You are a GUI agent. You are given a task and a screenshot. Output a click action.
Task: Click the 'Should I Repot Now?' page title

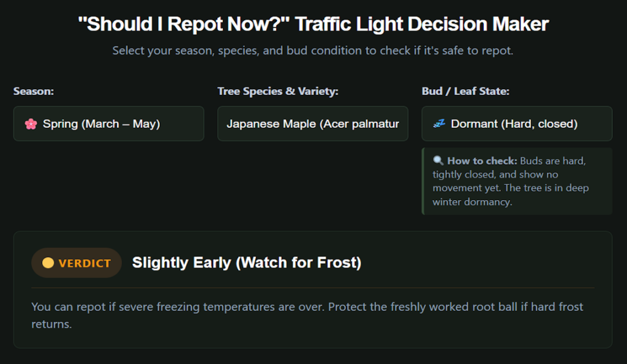tap(313, 24)
